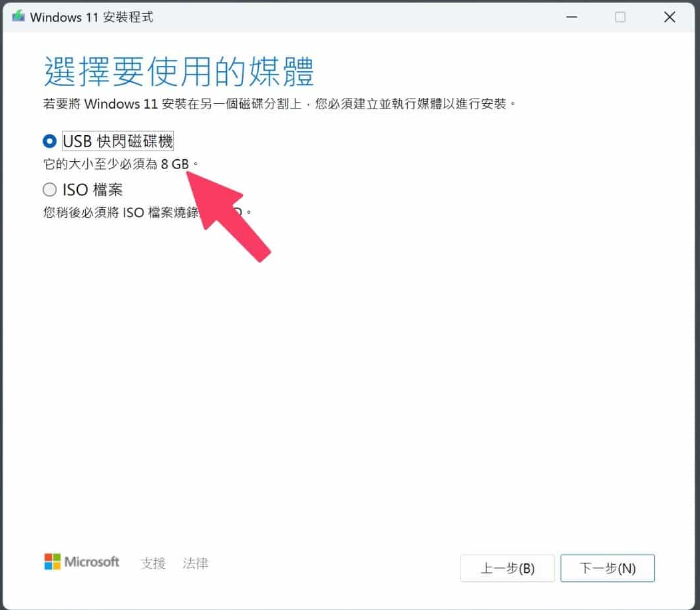Close the Windows 11 安裝程式 window
The image size is (700, 610).
click(669, 17)
